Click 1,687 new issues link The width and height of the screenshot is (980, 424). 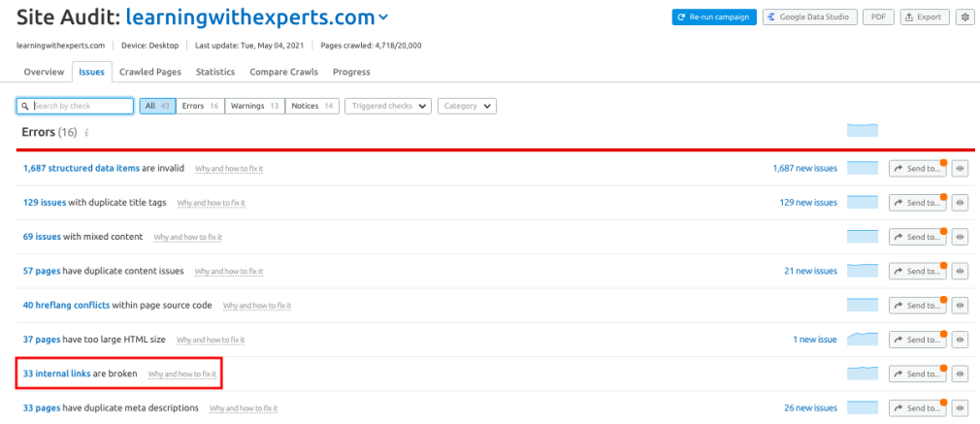pos(804,168)
